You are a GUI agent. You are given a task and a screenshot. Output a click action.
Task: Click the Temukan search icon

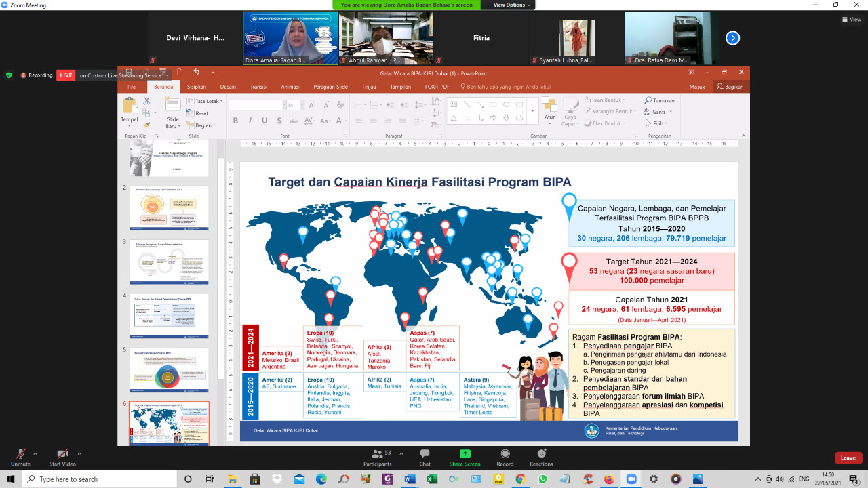[x=649, y=100]
